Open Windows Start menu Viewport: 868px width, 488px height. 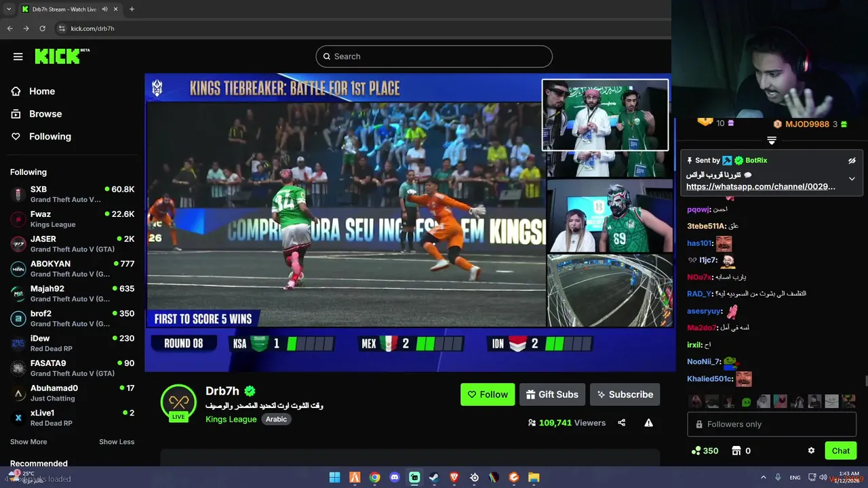click(x=334, y=478)
